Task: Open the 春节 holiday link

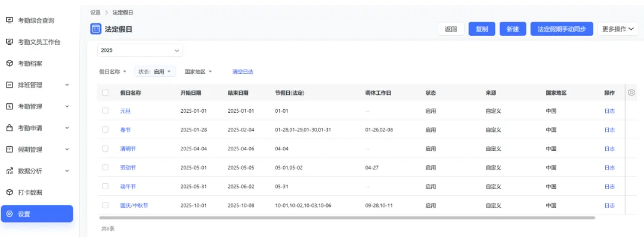Action: [125, 130]
